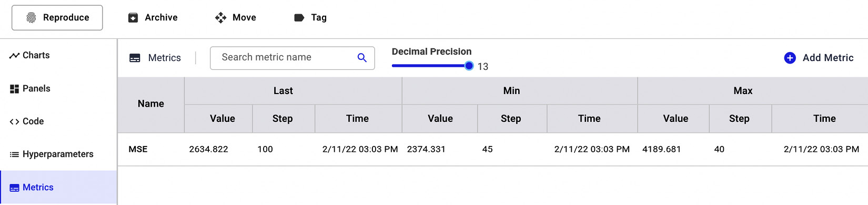Click the Charts line icon in sidebar
The height and width of the screenshot is (205, 868).
click(14, 55)
